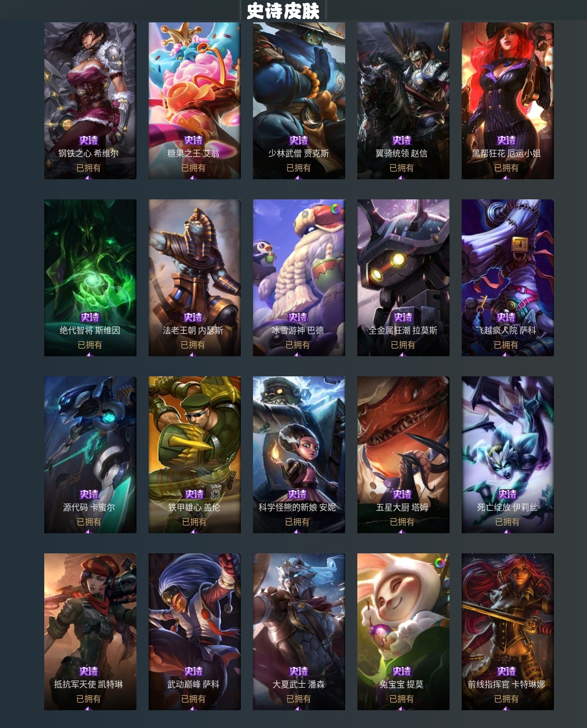
Task: Click the 史诗皮肤 section header
Action: (283, 11)
